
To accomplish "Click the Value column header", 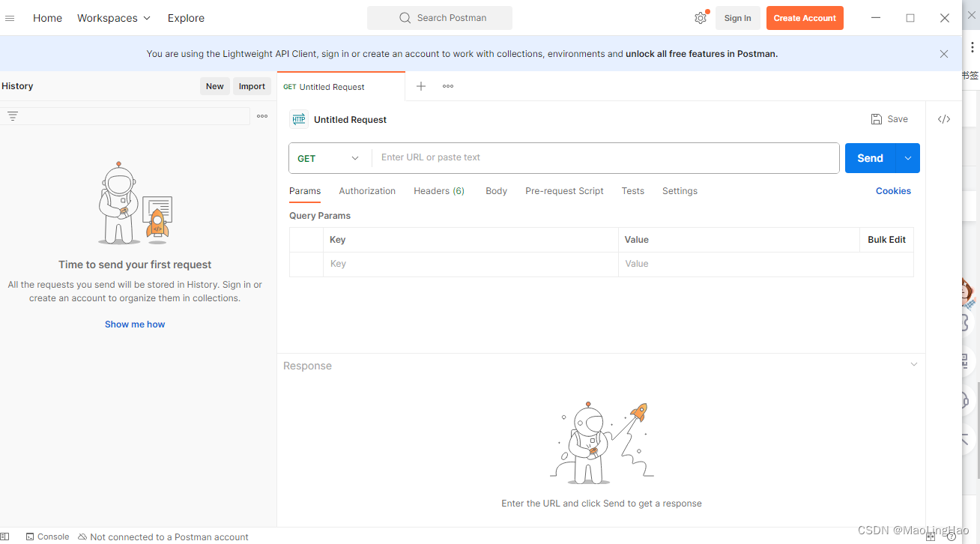I will pos(637,240).
